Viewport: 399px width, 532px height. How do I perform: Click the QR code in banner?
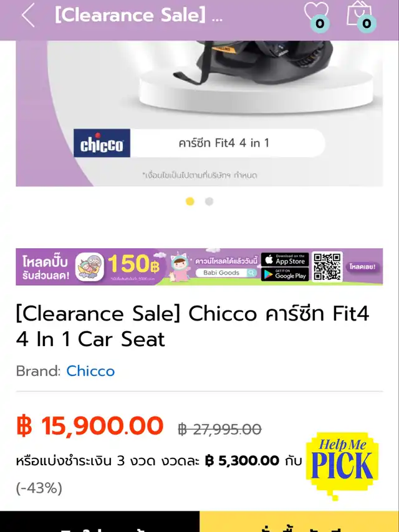coord(327,267)
